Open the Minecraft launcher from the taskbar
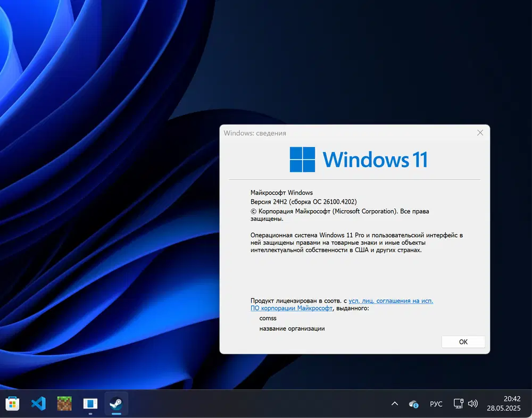The height and width of the screenshot is (418, 532). (x=64, y=404)
